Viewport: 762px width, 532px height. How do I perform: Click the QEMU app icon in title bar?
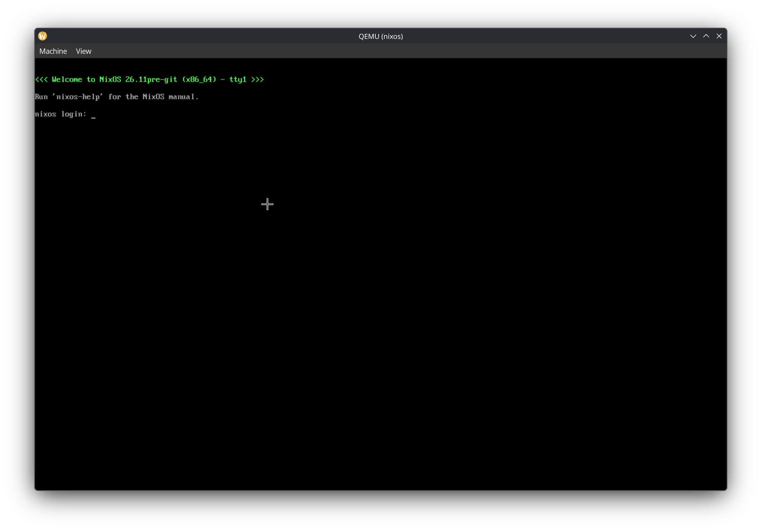pos(43,36)
